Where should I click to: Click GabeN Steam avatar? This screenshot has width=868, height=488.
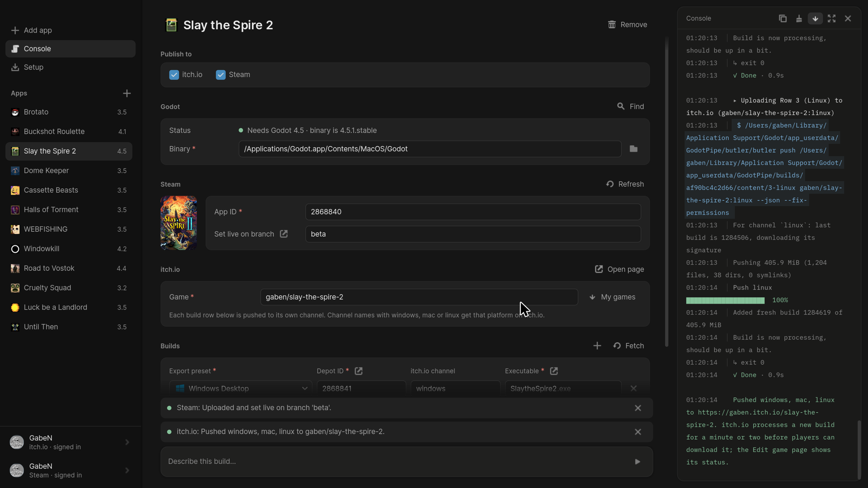click(17, 471)
